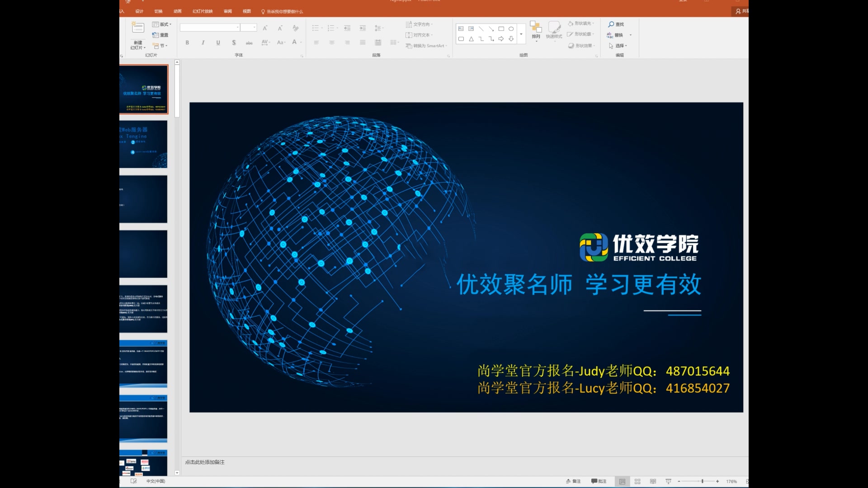
Task: Switch to Slide Show (幻灯片放映) tab
Action: click(x=203, y=11)
